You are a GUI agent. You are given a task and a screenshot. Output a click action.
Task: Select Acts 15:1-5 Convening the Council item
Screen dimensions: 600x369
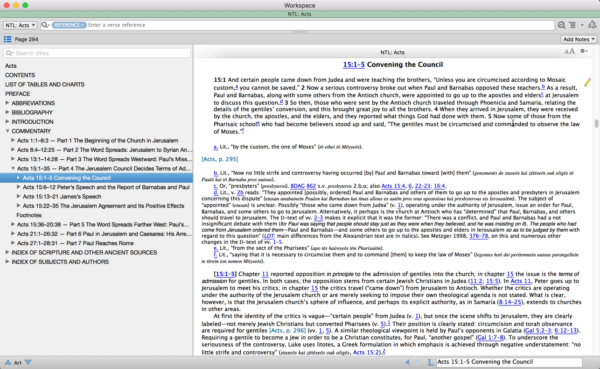(x=96, y=178)
